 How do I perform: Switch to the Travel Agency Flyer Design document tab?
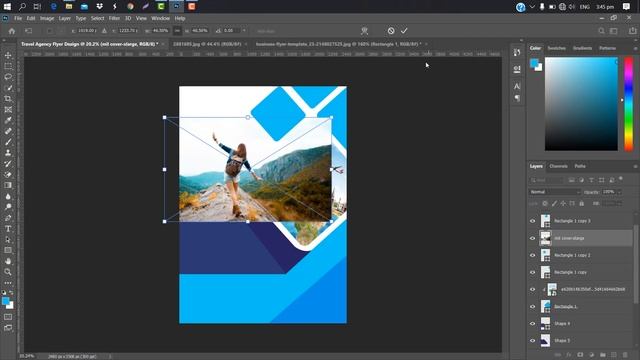pos(89,44)
